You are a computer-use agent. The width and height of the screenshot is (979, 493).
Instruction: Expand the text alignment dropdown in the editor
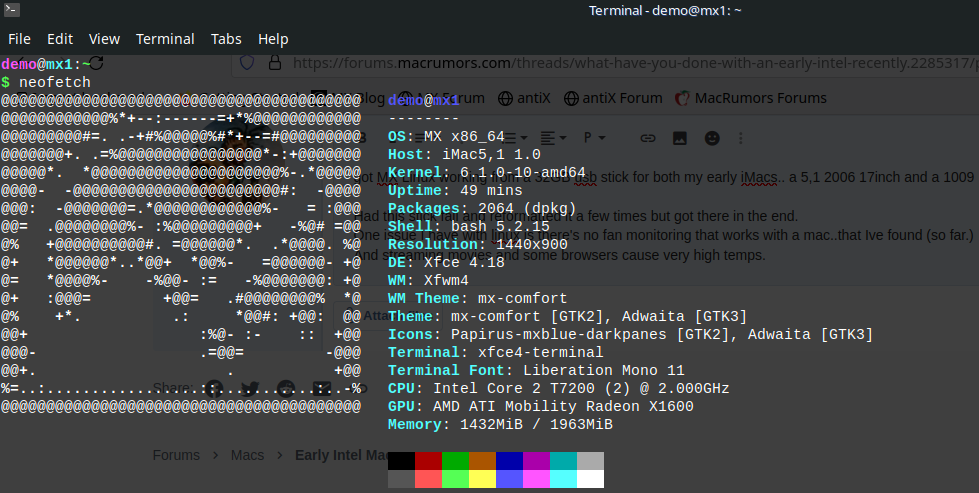553,138
